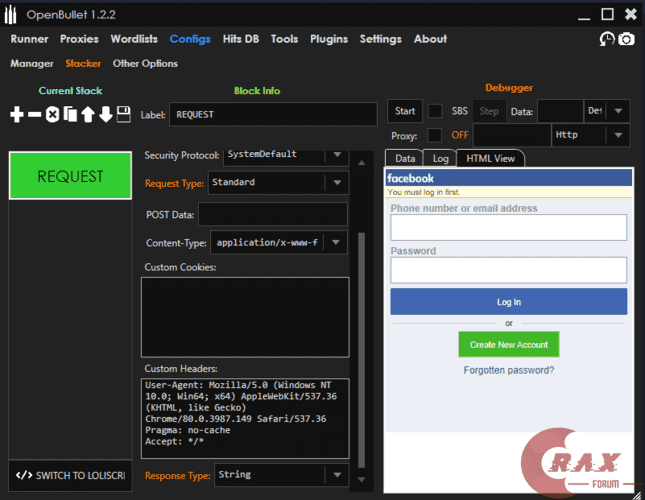Select the green REQUEST block
Screen dimensions: 645x500
point(70,176)
